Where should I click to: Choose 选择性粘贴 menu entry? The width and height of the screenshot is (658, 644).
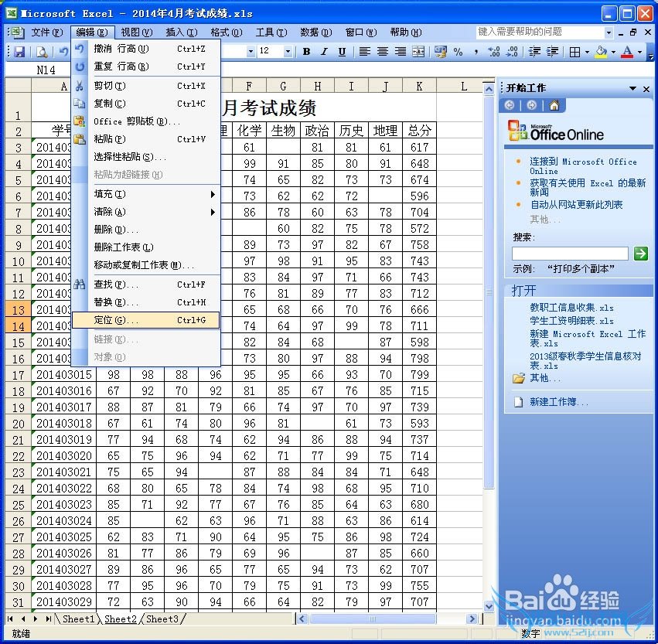click(145, 157)
